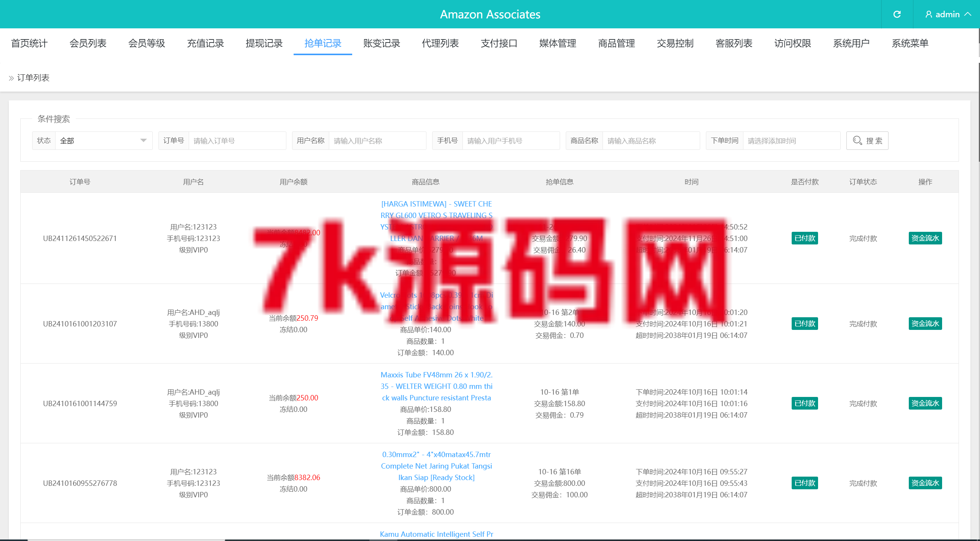Click the magnifier icon in 搜索 button

[x=857, y=141]
